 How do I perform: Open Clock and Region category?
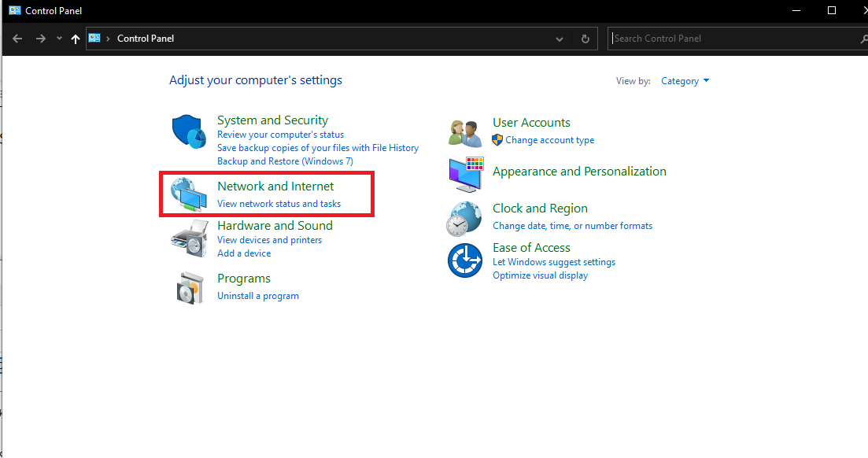tap(541, 209)
